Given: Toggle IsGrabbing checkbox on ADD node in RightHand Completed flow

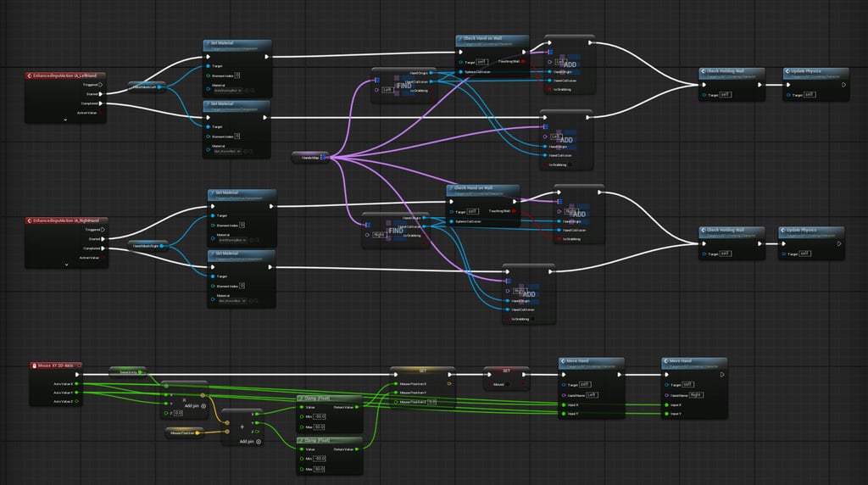Looking at the screenshot, I should [x=531, y=319].
